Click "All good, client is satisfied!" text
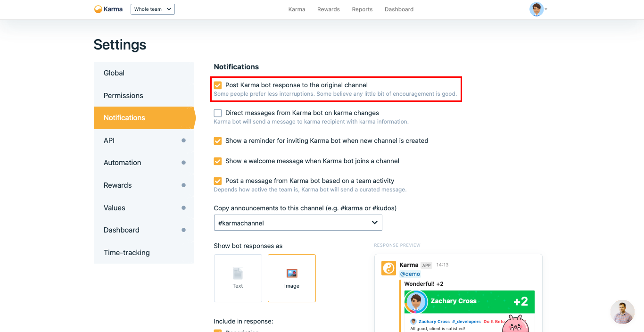644x332 pixels. click(438, 329)
